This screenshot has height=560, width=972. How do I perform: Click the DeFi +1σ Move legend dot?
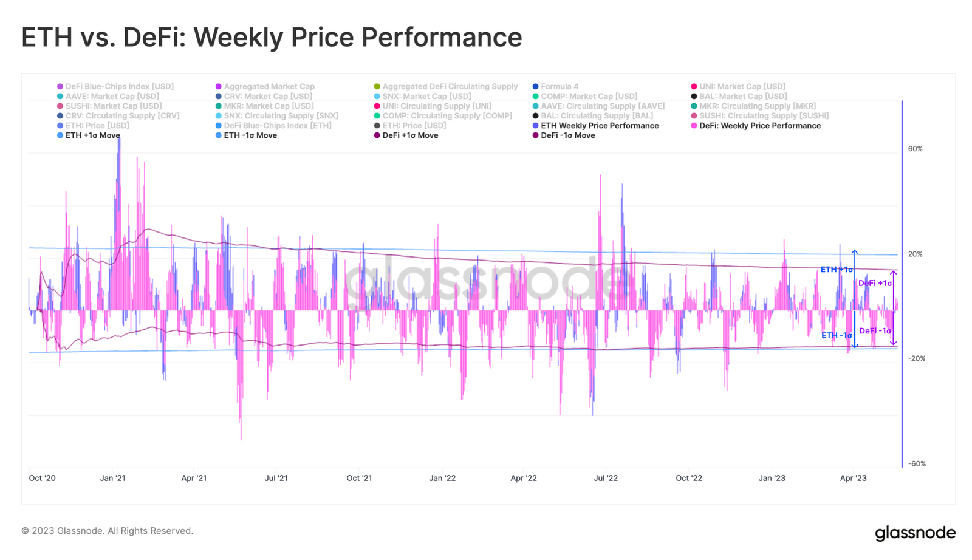(x=377, y=135)
